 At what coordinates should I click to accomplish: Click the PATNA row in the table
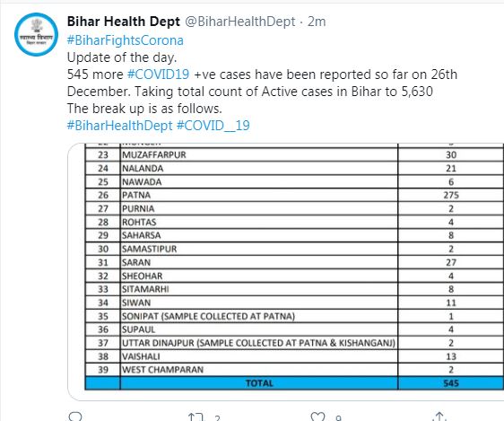click(294, 195)
